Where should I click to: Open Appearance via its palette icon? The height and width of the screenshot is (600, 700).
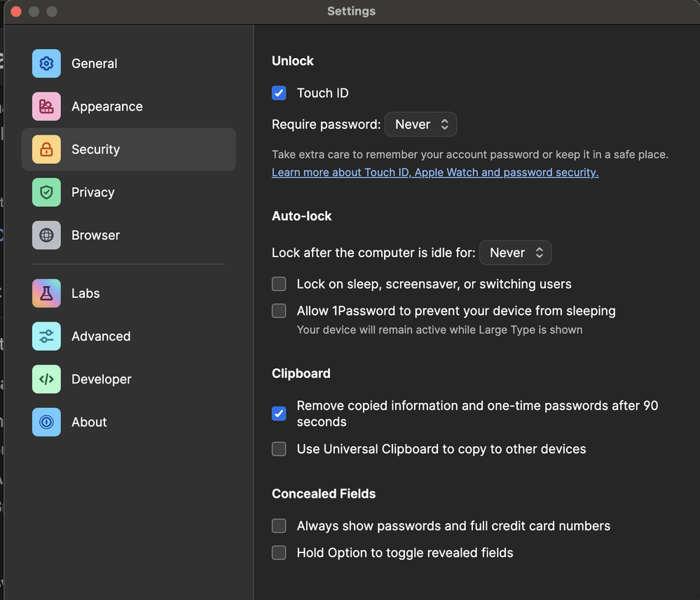[x=46, y=107]
